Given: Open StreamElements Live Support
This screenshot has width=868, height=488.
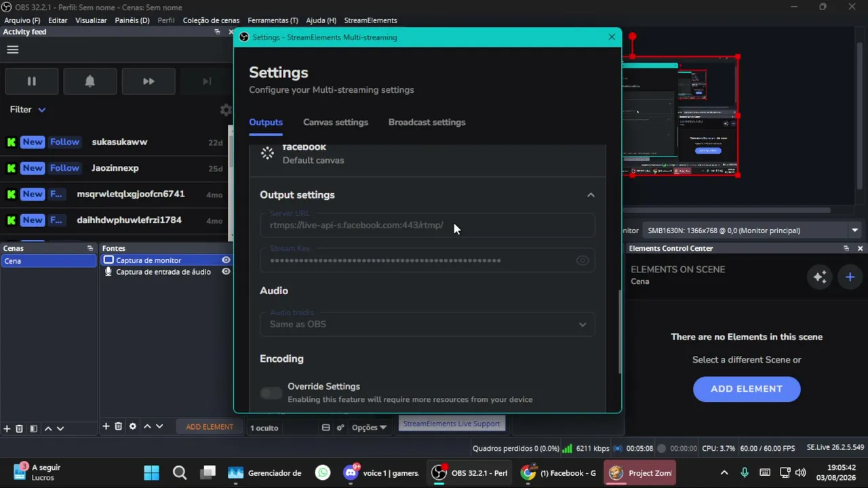Looking at the screenshot, I should (452, 424).
